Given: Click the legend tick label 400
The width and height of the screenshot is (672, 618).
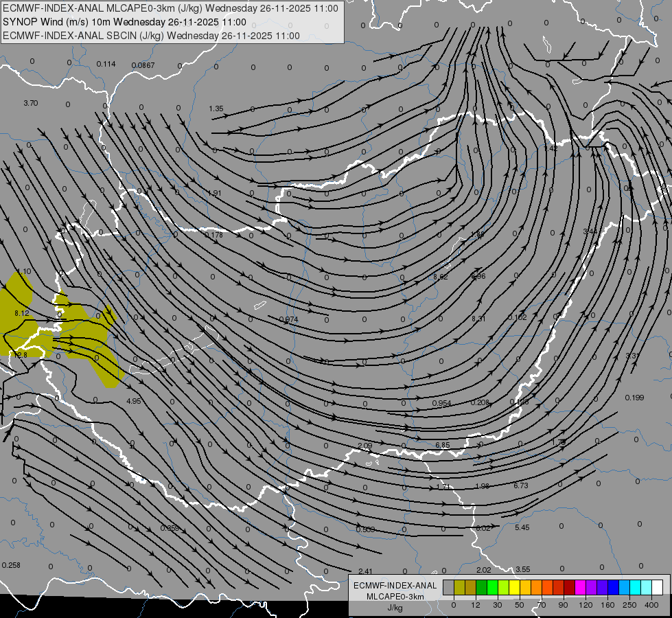Looking at the screenshot, I should tap(651, 605).
